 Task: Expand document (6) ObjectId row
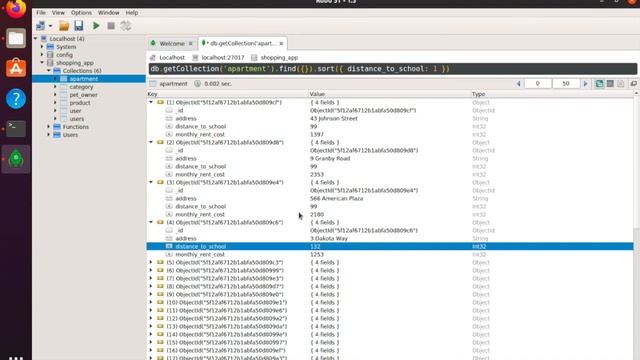pos(151,270)
